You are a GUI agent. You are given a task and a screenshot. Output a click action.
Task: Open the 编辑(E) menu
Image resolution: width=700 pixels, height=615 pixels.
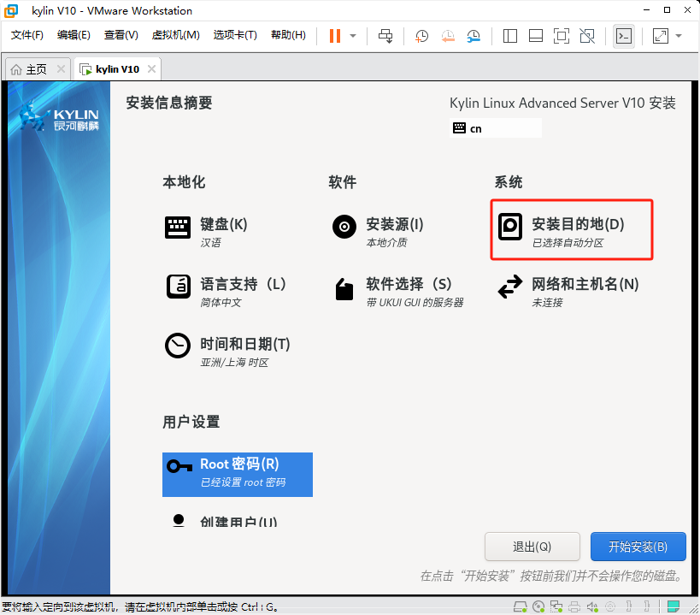pos(74,35)
